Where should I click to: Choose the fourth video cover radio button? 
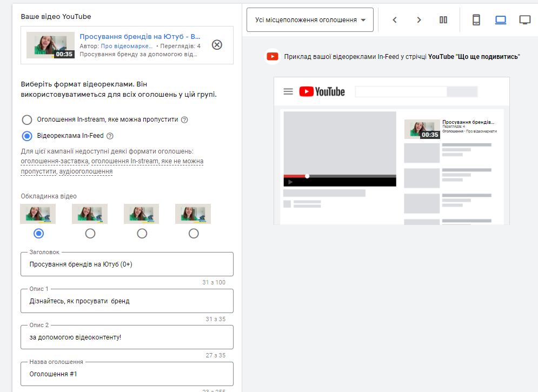[194, 234]
